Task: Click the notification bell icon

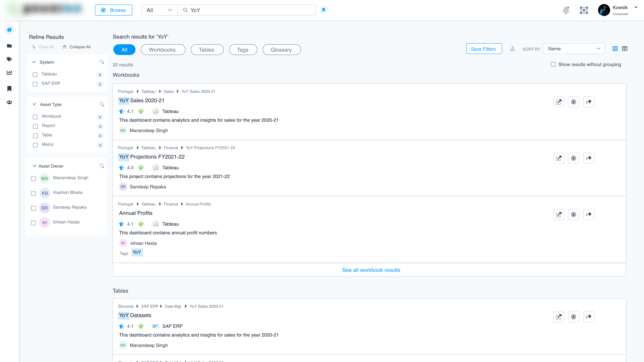Action: click(566, 10)
